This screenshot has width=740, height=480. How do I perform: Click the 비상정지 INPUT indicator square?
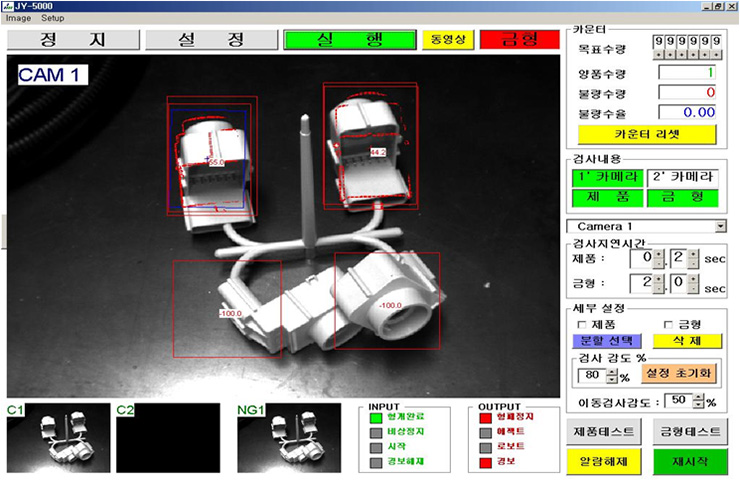coord(378,431)
